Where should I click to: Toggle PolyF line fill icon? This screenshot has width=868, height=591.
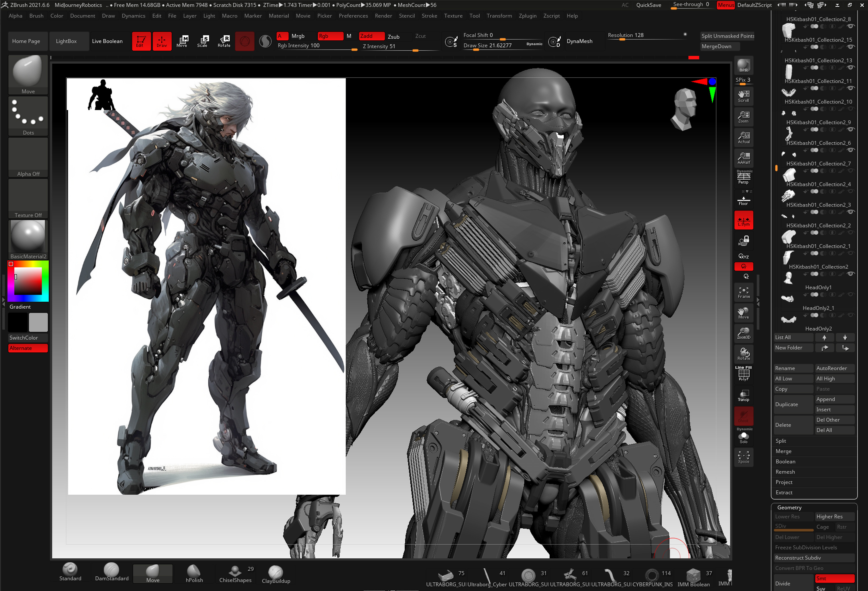pos(743,374)
